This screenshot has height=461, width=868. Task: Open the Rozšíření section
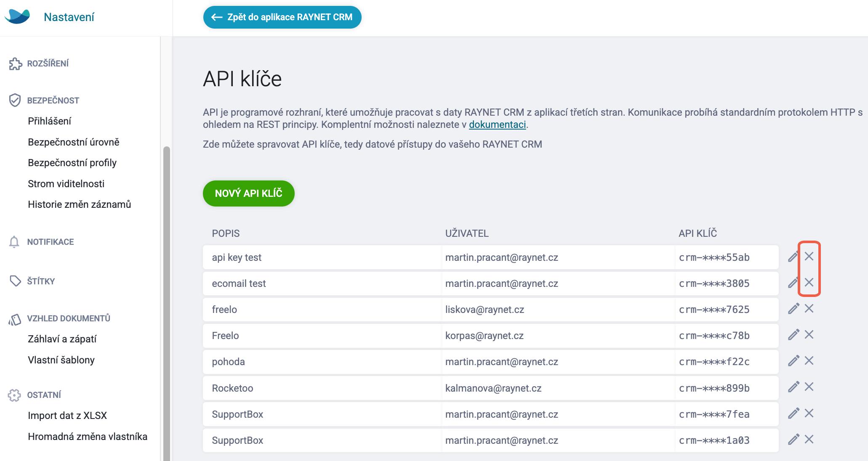[48, 64]
